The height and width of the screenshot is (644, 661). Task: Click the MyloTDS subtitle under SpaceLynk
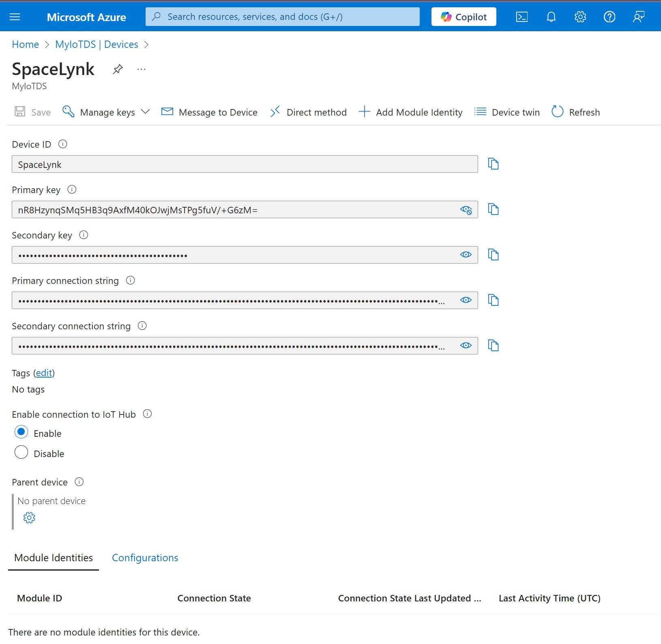pyautogui.click(x=29, y=86)
